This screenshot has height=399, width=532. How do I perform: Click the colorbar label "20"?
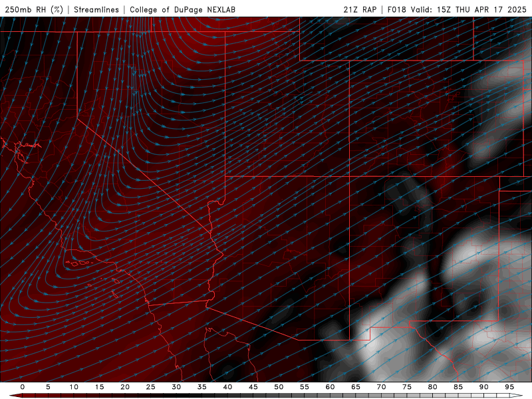(x=125, y=387)
